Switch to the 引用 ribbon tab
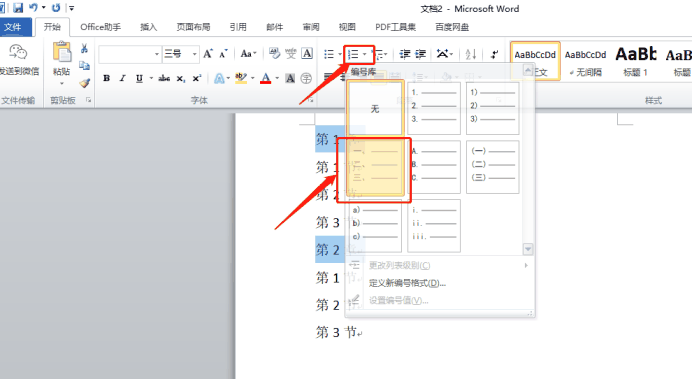 point(238,27)
